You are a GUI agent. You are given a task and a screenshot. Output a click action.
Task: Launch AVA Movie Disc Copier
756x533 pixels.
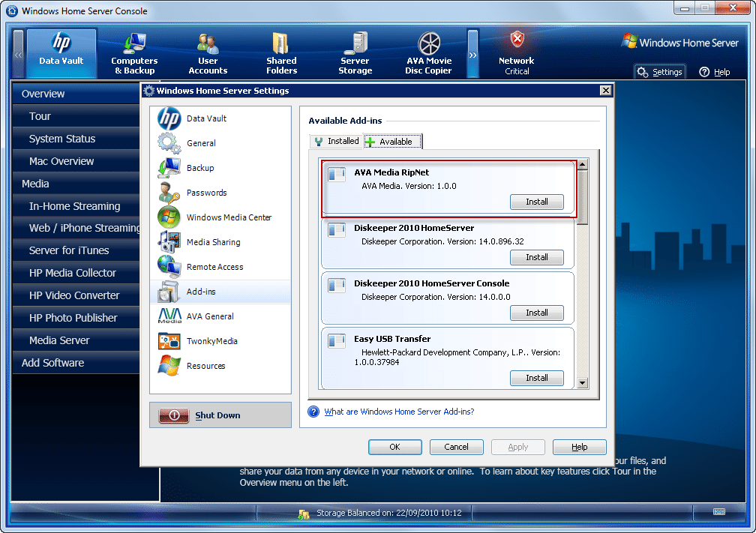429,52
